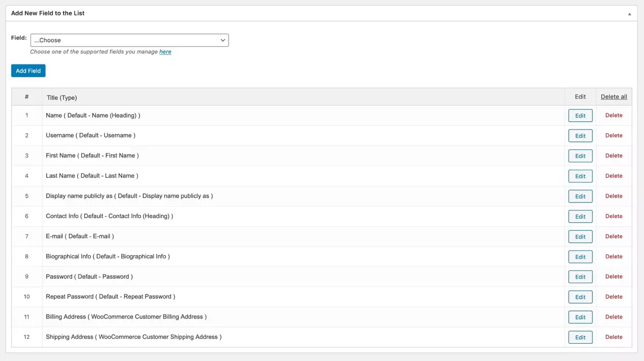
Task: Delete the Username field
Action: [614, 135]
